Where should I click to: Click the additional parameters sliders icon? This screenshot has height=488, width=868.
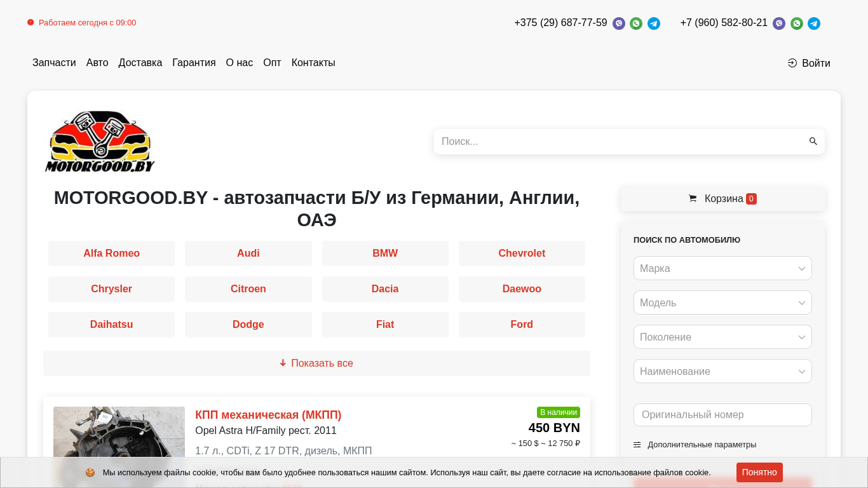click(x=637, y=445)
